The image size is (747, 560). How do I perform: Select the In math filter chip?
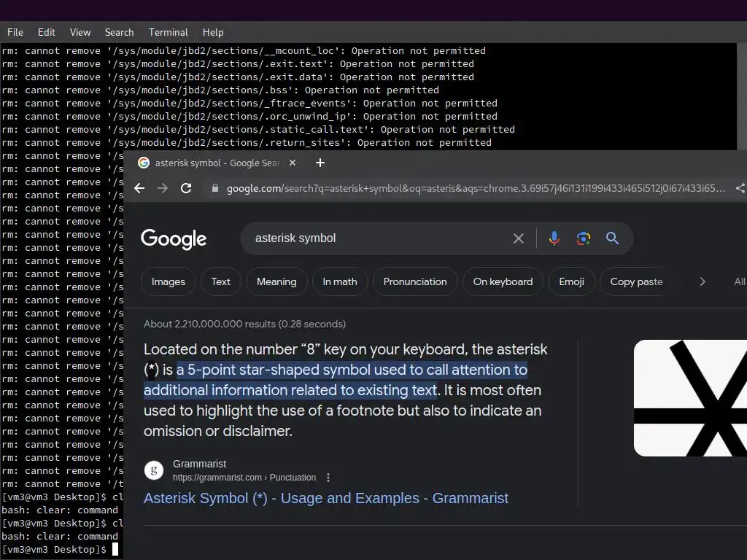(340, 282)
